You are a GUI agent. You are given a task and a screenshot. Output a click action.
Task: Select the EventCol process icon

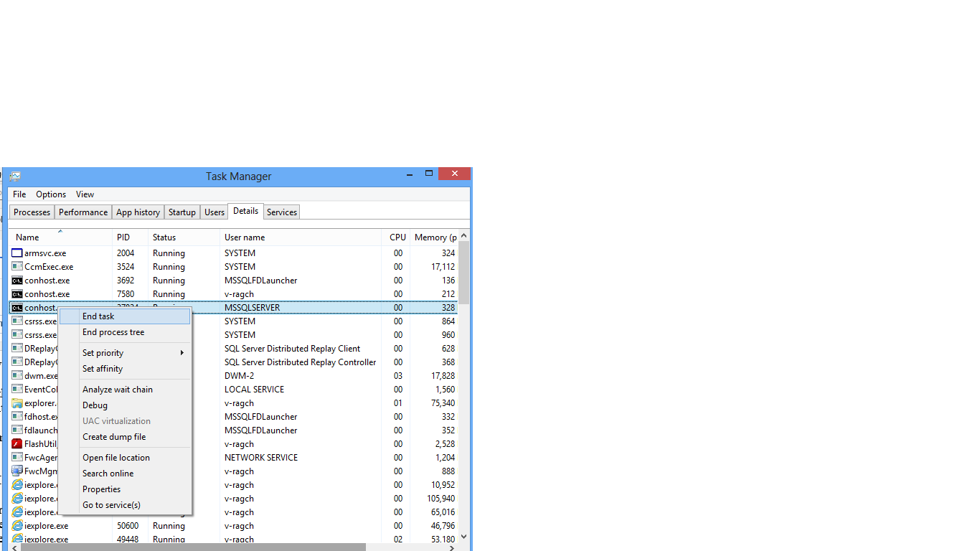17,390
